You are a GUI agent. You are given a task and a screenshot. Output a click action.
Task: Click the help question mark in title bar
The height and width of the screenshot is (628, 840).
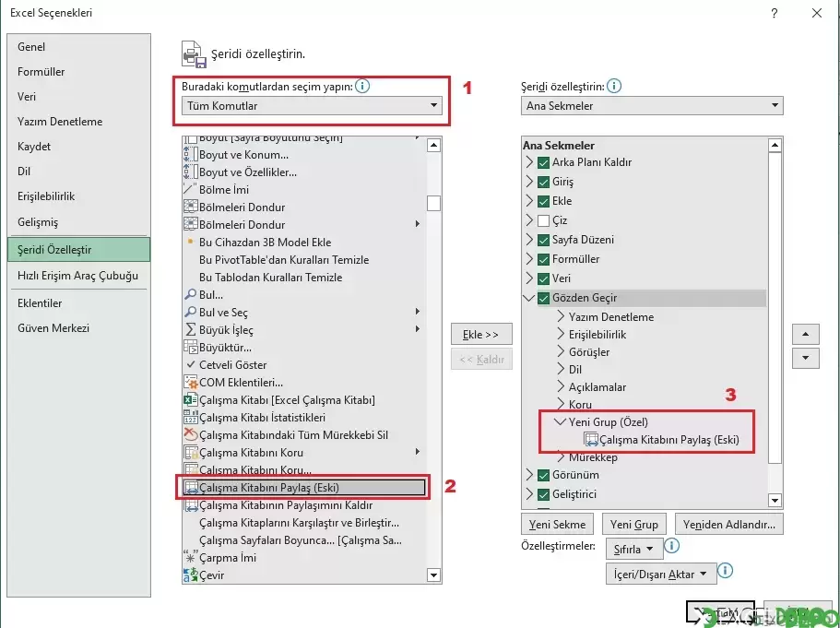click(775, 14)
